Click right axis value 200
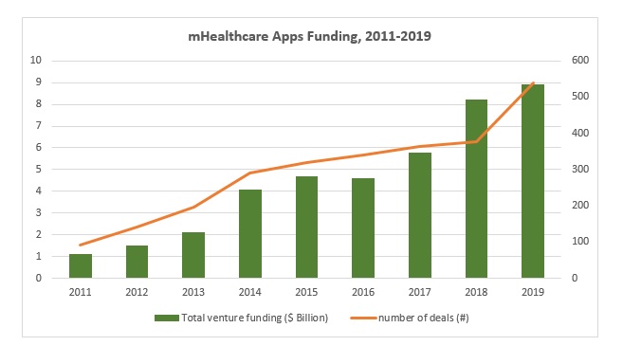Viewport: 623px width, 364px height. [x=580, y=206]
